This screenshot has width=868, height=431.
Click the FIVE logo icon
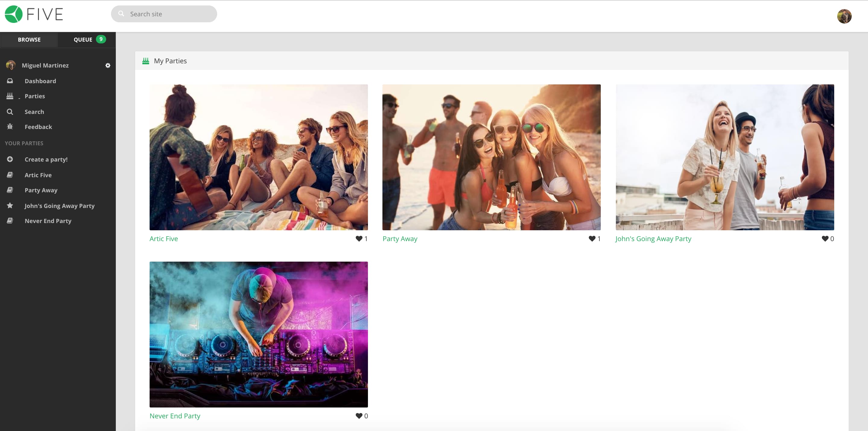click(14, 14)
